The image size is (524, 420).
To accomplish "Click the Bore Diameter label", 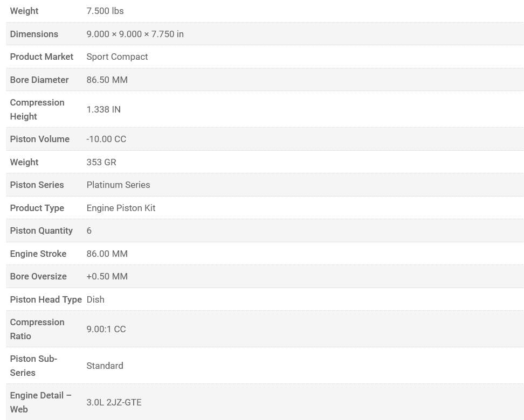I will pyautogui.click(x=39, y=80).
